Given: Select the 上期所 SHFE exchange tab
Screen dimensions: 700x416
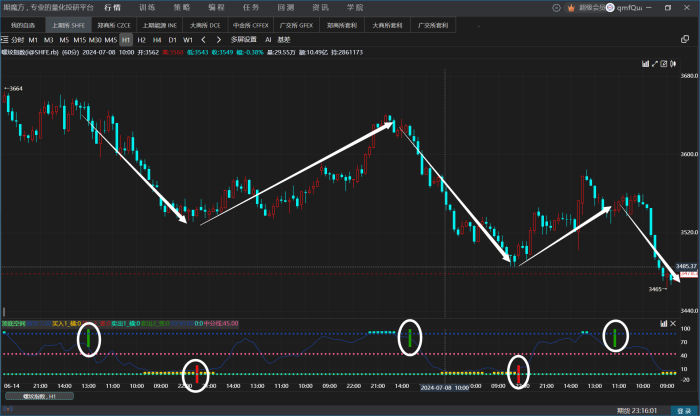Looking at the screenshot, I should click(x=68, y=24).
